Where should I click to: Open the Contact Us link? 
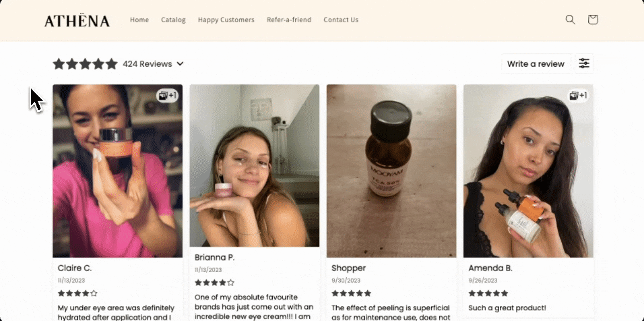pos(341,20)
